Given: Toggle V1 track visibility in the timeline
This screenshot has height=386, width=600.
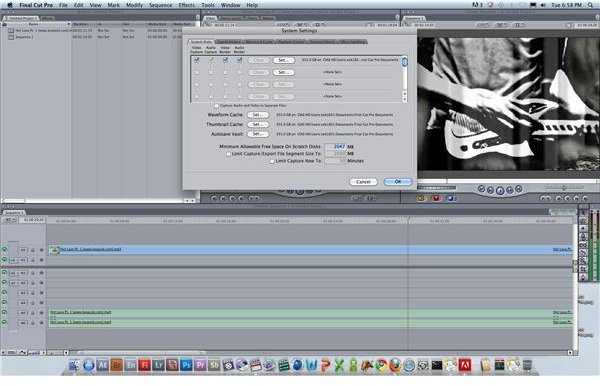Looking at the screenshot, I should pyautogui.click(x=5, y=260).
